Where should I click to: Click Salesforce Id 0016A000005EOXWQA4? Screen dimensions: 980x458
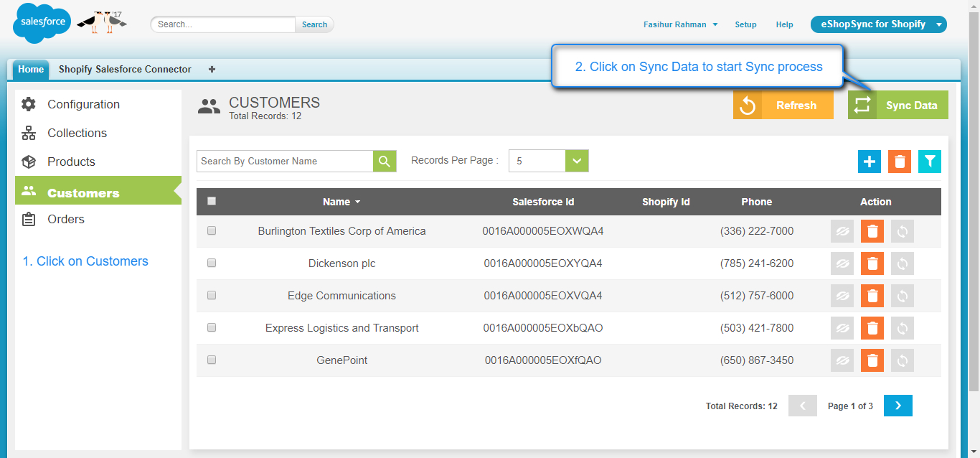click(543, 231)
